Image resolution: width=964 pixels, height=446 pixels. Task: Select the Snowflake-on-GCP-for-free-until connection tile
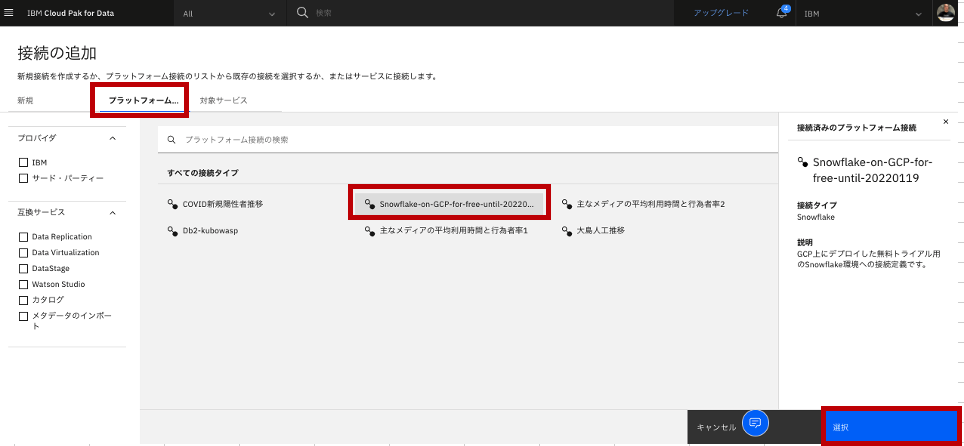(448, 204)
